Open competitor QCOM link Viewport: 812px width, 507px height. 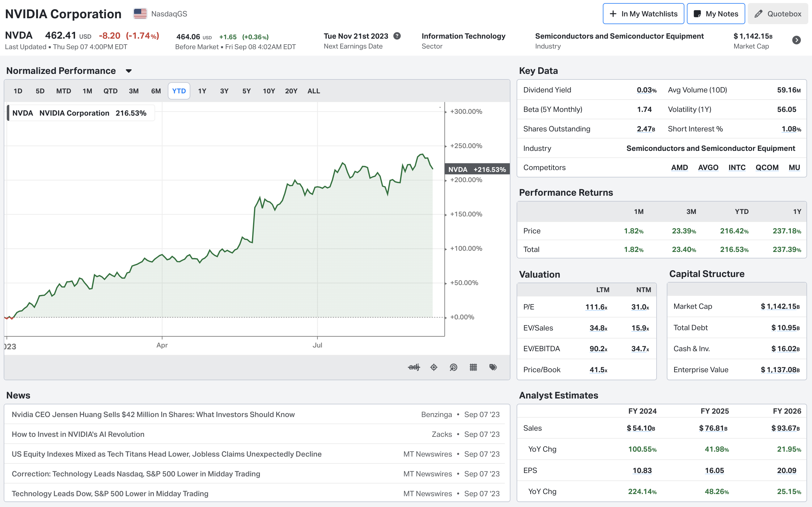[x=767, y=168]
